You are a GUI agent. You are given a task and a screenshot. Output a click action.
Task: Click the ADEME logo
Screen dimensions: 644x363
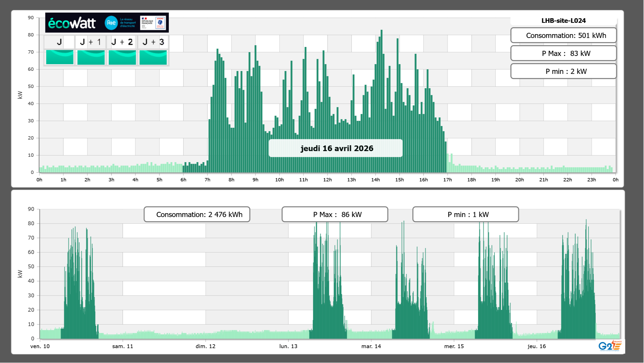[160, 23]
